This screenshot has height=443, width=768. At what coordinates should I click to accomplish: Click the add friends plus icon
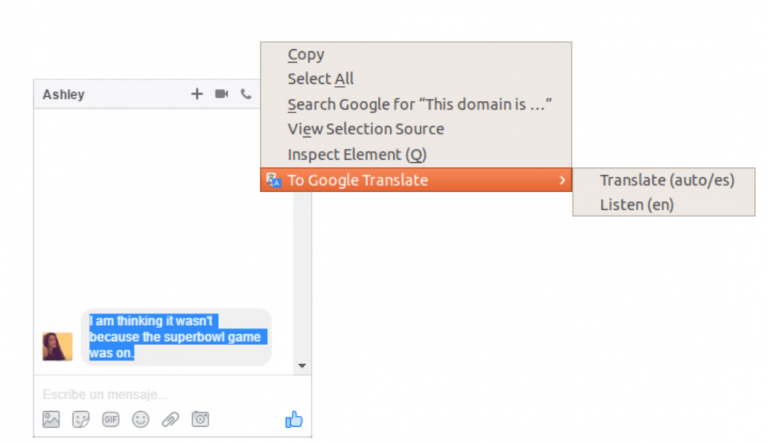197,94
